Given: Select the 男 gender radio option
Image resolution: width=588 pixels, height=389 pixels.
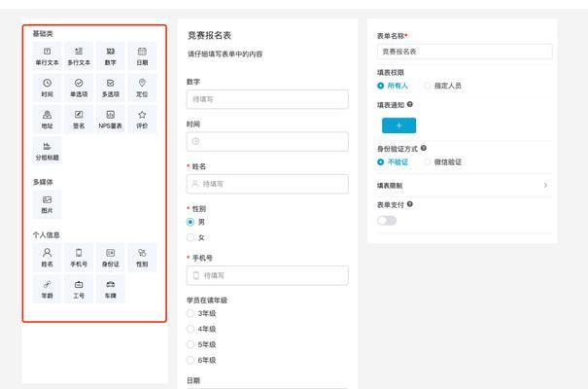Looking at the screenshot, I should pos(190,222).
